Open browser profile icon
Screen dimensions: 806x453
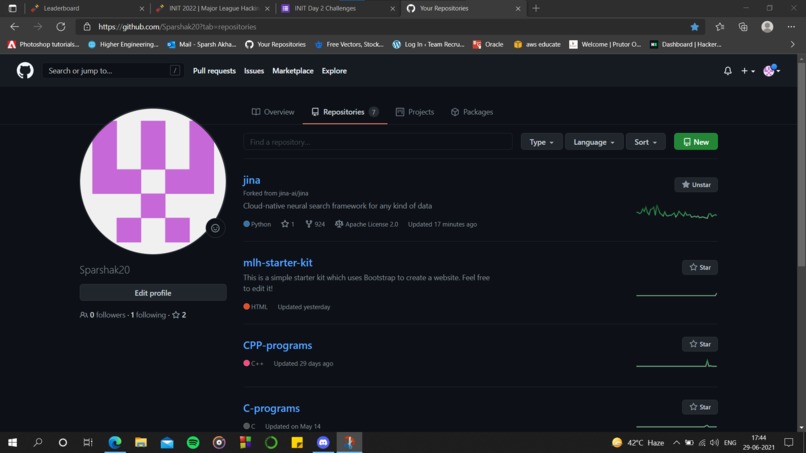click(x=767, y=27)
